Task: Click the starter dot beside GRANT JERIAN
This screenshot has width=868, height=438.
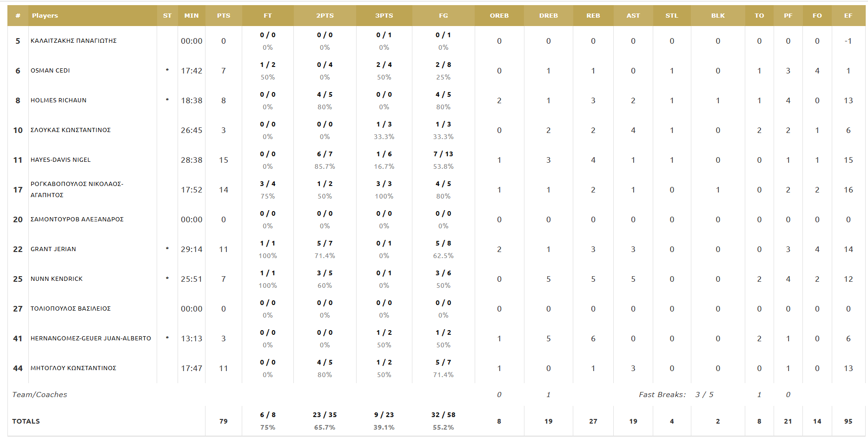Action: point(167,249)
